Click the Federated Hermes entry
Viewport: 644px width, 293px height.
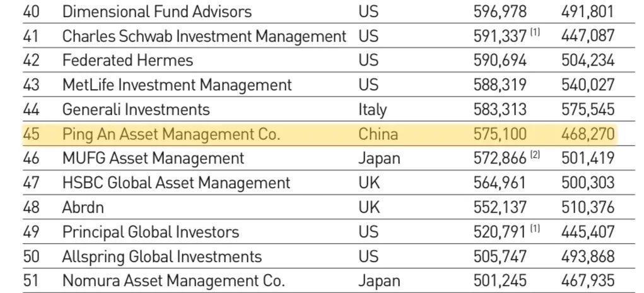(x=127, y=61)
